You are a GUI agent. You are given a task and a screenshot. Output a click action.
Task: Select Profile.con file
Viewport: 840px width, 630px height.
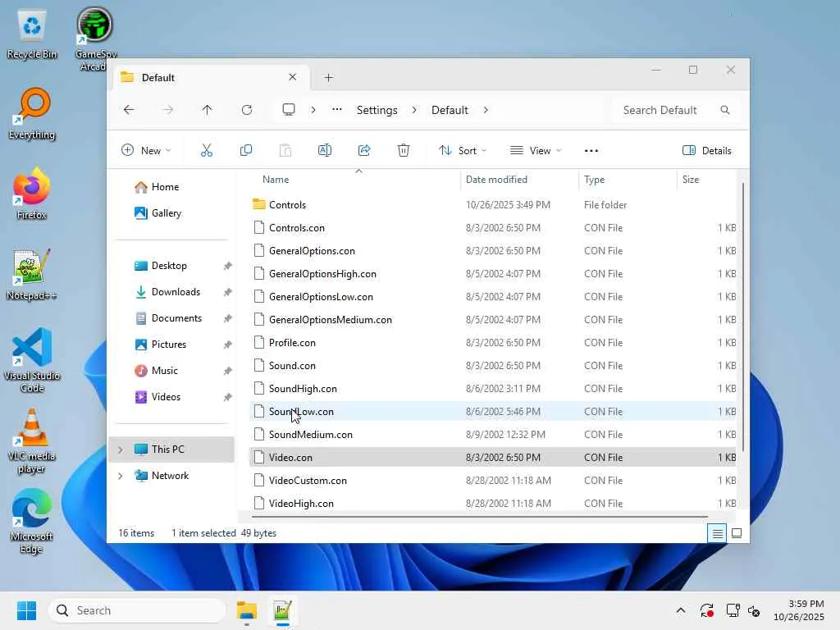493,343
